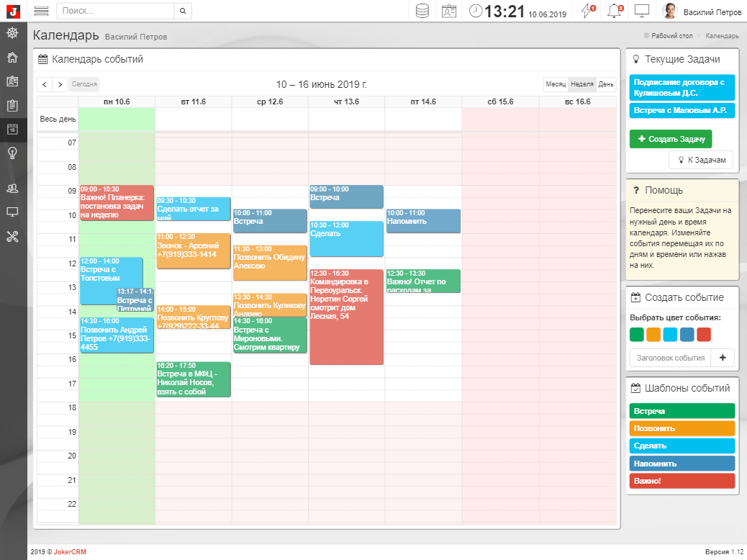
Task: Go to the previous week
Action: coord(45,84)
